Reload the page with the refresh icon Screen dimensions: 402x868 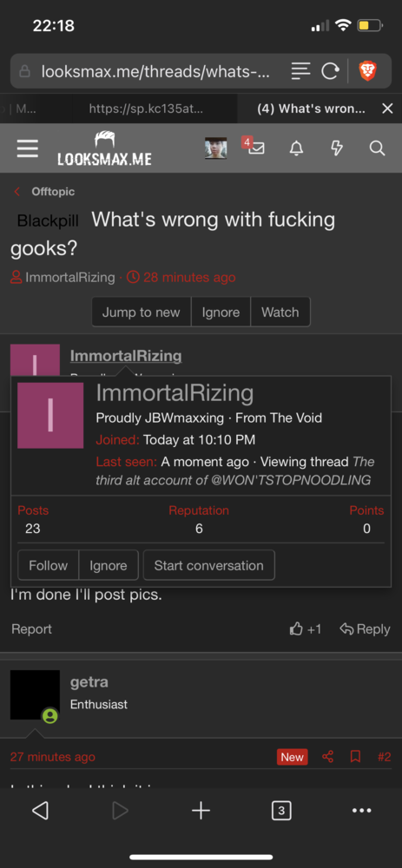pos(330,71)
